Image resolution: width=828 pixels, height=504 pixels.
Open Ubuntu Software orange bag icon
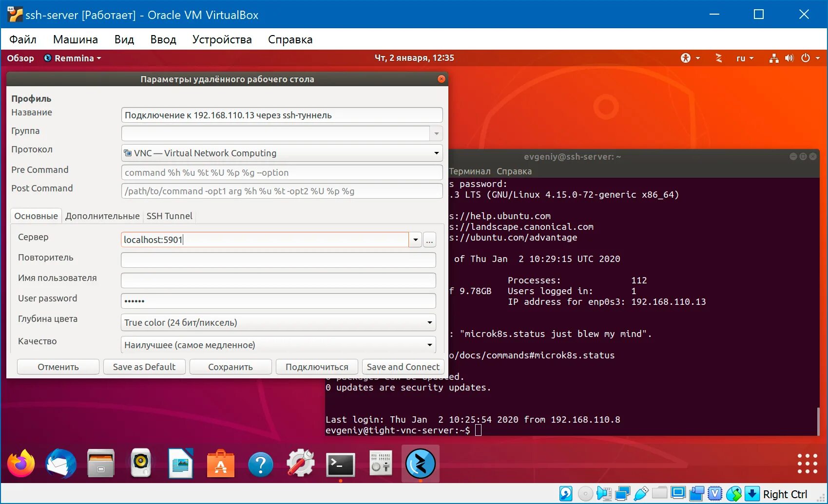pyautogui.click(x=221, y=464)
